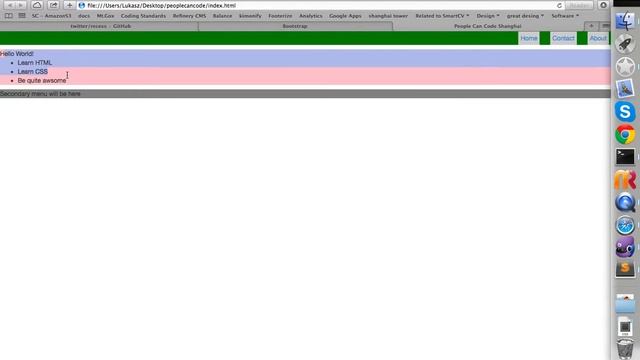Click the Reader button in address bar
This screenshot has height=360, width=640.
pyautogui.click(x=579, y=6)
